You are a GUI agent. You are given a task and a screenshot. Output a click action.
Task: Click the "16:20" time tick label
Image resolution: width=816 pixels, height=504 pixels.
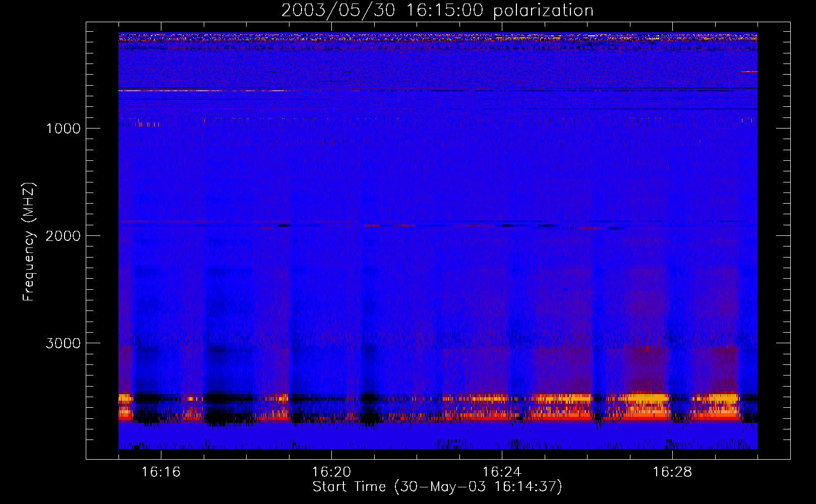pos(331,472)
